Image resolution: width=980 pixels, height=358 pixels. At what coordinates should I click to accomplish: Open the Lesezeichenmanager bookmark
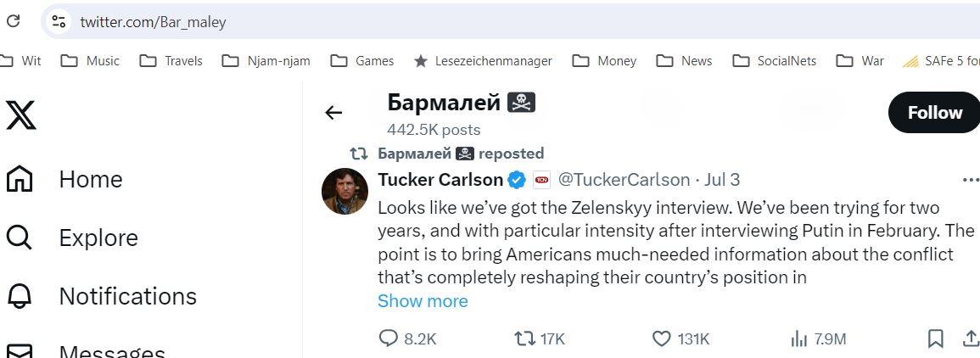pos(483,60)
